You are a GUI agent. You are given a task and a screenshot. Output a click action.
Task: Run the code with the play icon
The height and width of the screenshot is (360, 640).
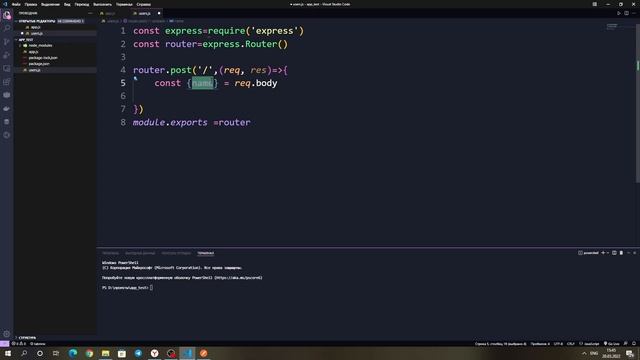619,13
